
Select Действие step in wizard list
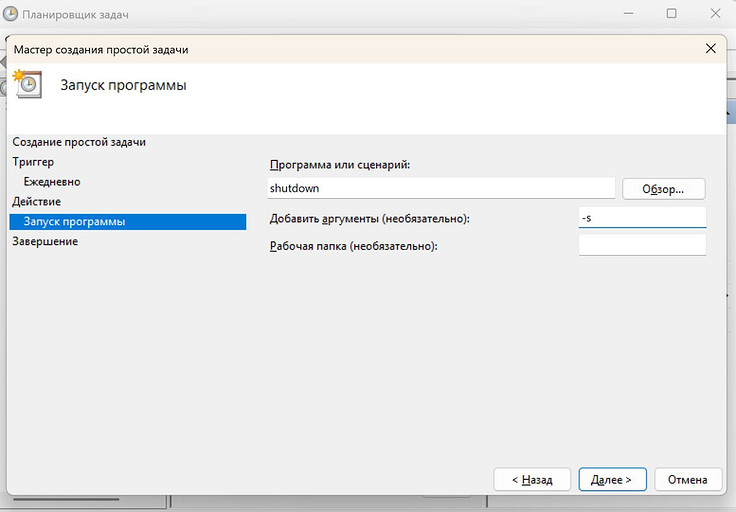(x=37, y=201)
